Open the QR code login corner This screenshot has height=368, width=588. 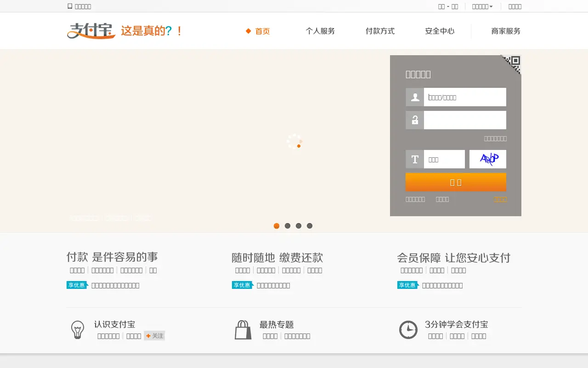pos(511,64)
